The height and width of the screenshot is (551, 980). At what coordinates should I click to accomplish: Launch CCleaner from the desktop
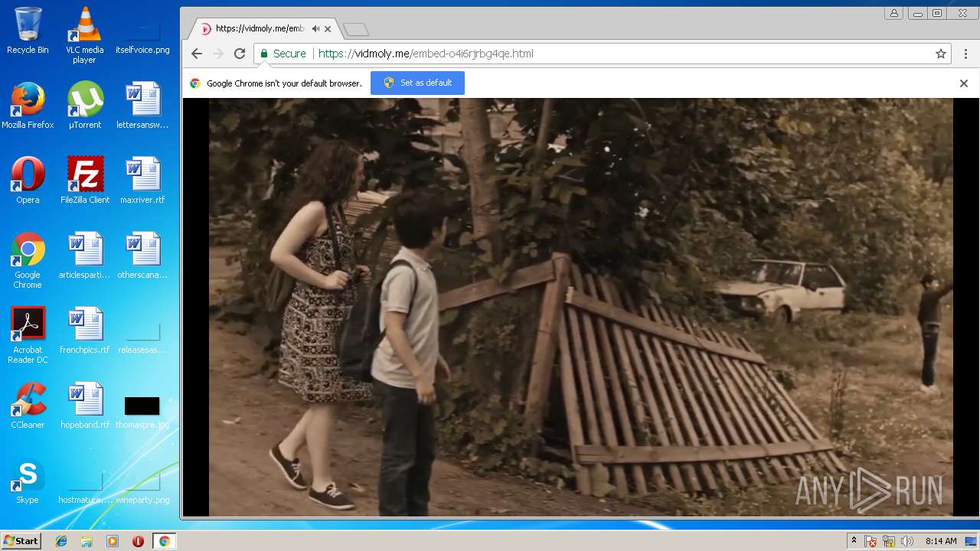[28, 406]
